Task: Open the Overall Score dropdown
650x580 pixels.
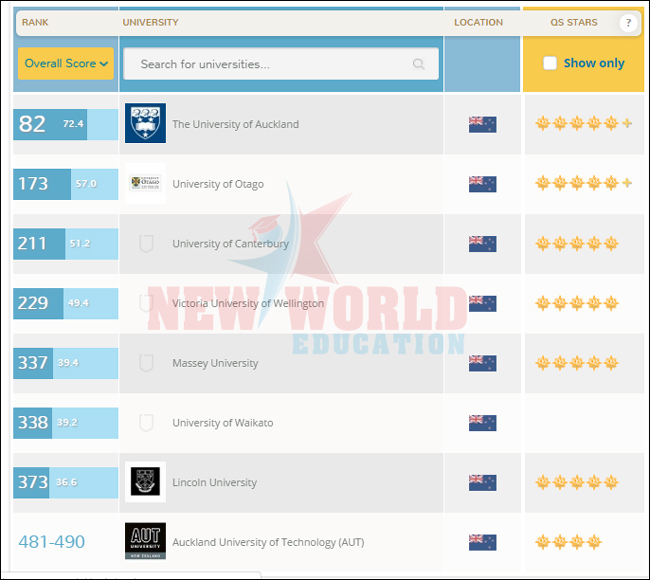Action: 66,63
